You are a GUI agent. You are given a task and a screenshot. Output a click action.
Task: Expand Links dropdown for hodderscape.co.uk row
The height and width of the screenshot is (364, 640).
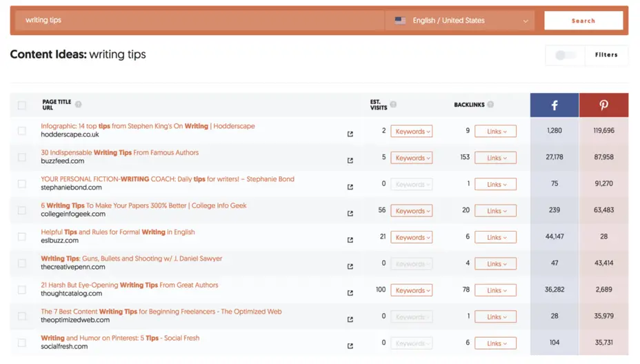pyautogui.click(x=495, y=132)
